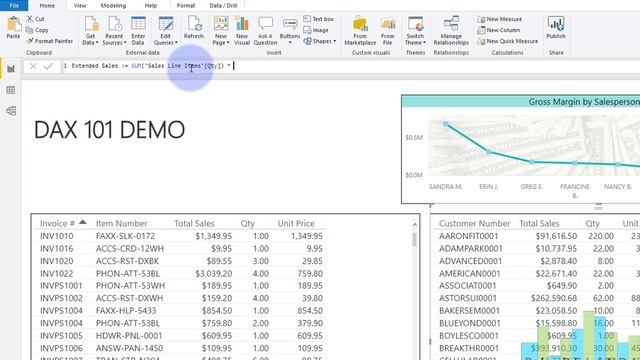Screen dimensions: 640x360
Task: Select the HDWR-PNL-0001 item cell
Action: (x=129, y=336)
